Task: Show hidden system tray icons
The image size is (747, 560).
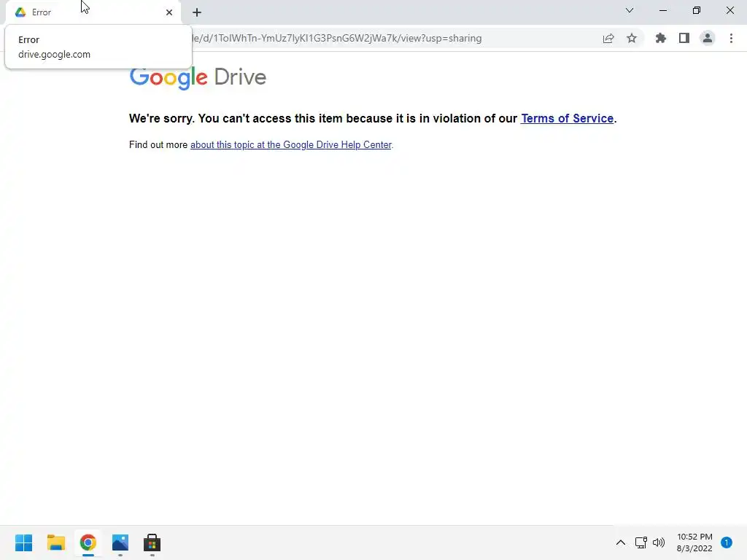Action: coord(621,542)
